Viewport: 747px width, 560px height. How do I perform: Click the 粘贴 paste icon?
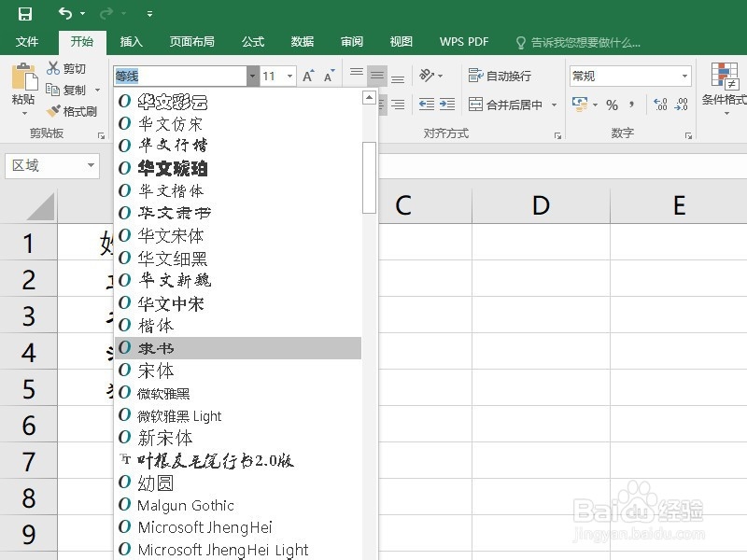[x=23, y=77]
